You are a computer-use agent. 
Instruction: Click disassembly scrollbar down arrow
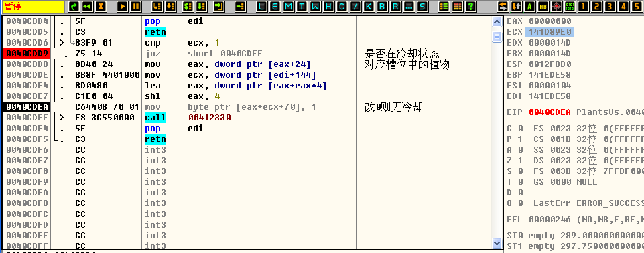click(x=497, y=243)
